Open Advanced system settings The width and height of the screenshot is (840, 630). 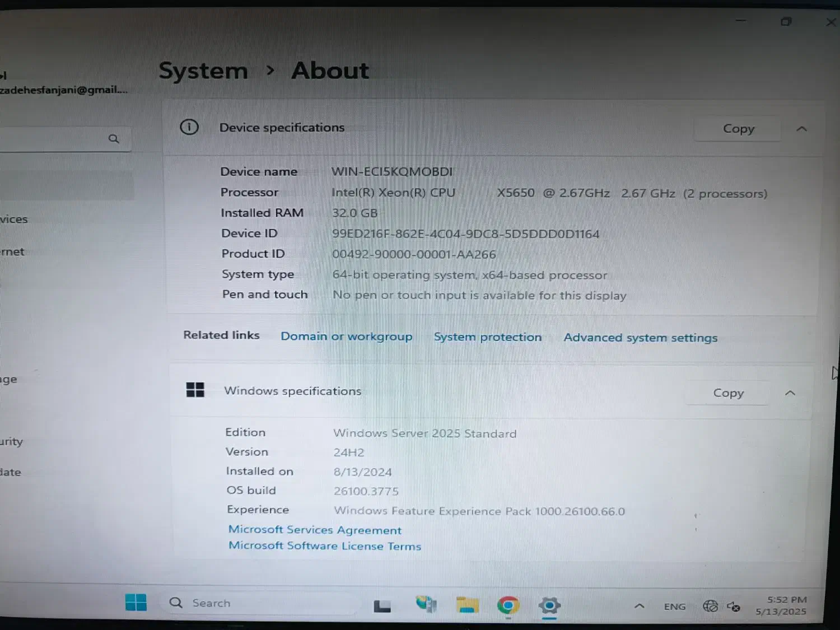tap(641, 338)
